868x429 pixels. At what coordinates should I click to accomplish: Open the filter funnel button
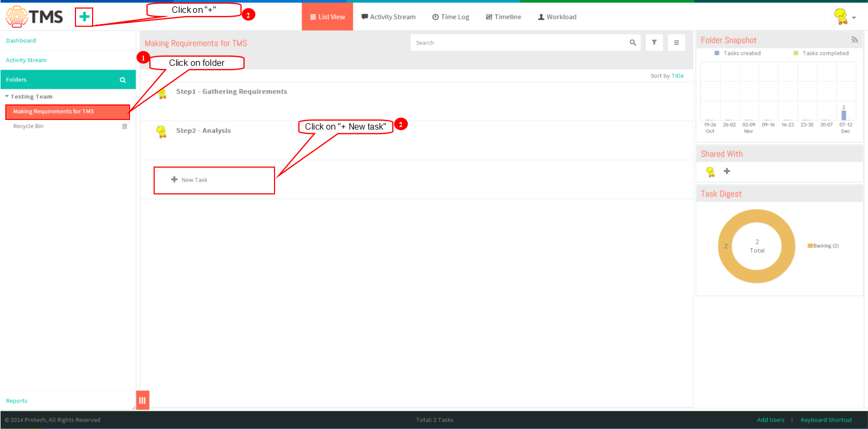(x=654, y=43)
